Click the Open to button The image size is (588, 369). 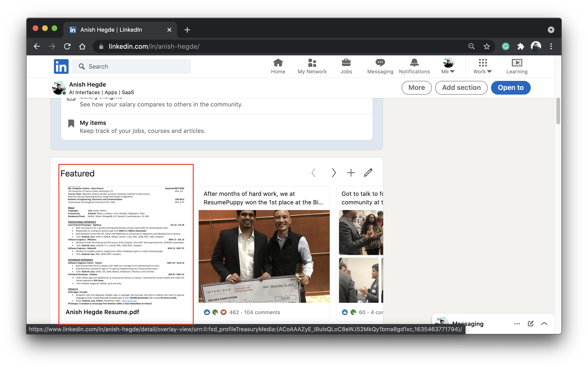point(510,88)
